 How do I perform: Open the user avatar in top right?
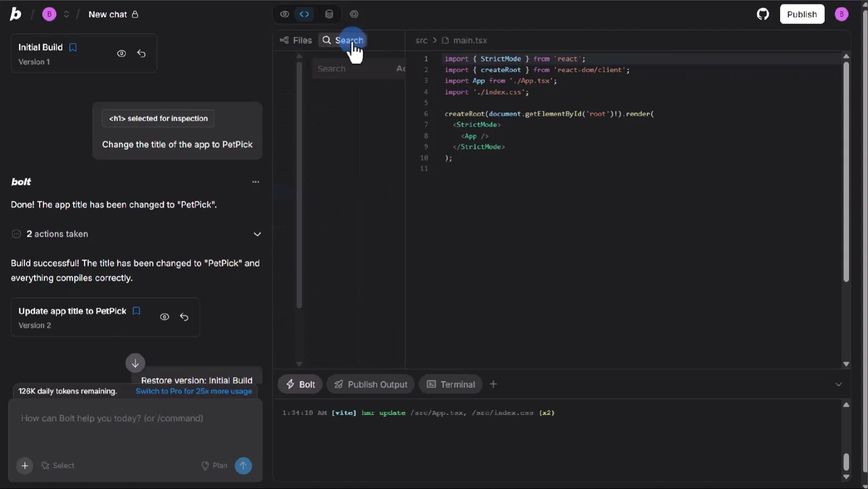click(x=841, y=14)
